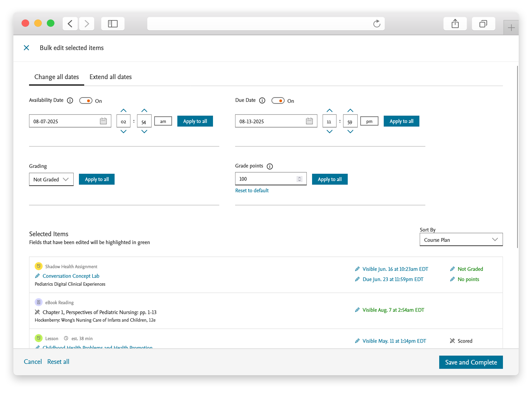Screen dimensions: 532x401
Task: Click the browser address bar
Action: click(266, 24)
